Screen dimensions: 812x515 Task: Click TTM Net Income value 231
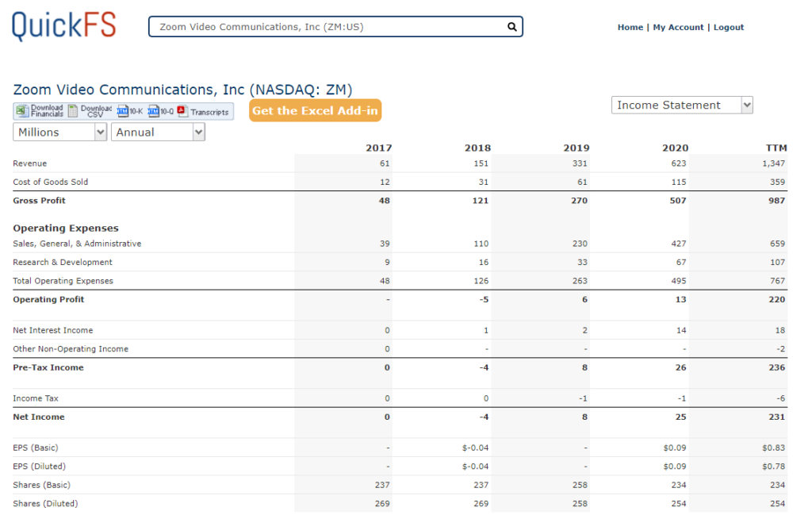pyautogui.click(x=777, y=417)
